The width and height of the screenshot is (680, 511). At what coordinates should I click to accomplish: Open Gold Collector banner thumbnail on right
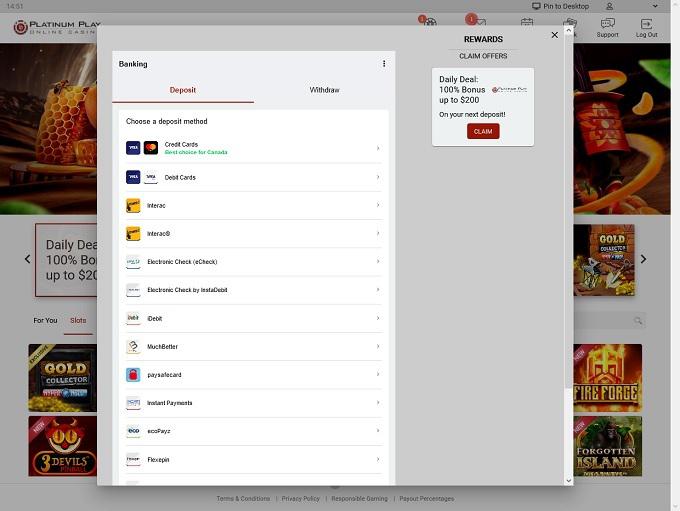tap(604, 260)
